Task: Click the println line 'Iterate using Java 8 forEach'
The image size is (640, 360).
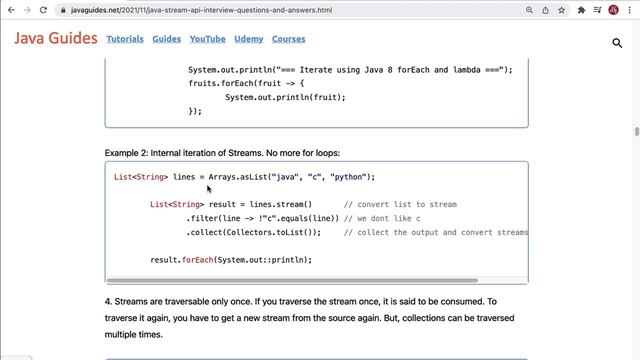Action: point(350,70)
